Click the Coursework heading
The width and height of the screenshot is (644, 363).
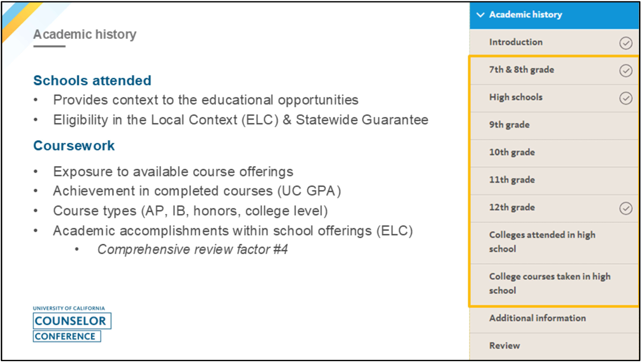[x=74, y=146]
